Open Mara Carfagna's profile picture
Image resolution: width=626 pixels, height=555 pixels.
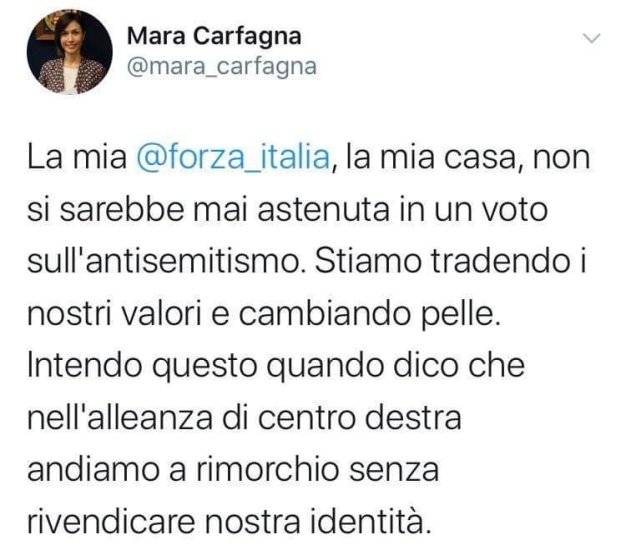(70, 52)
